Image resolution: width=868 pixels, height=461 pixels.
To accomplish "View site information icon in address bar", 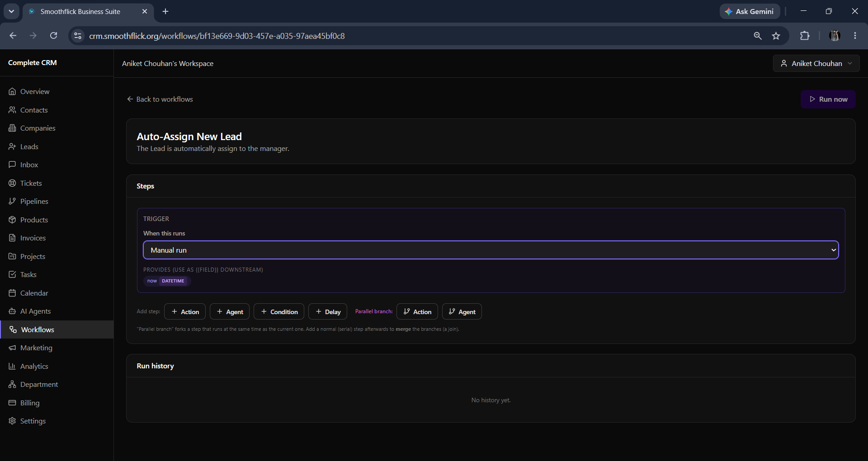I will (78, 36).
